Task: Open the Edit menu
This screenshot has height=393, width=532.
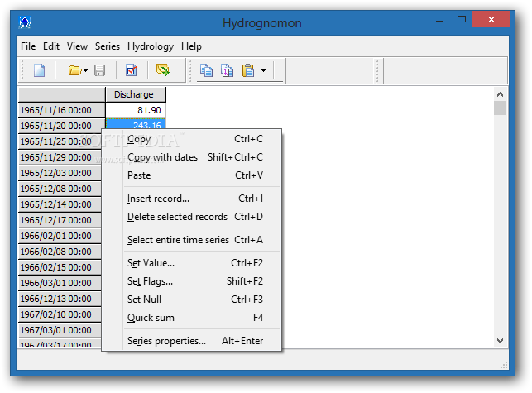Action: coord(51,46)
